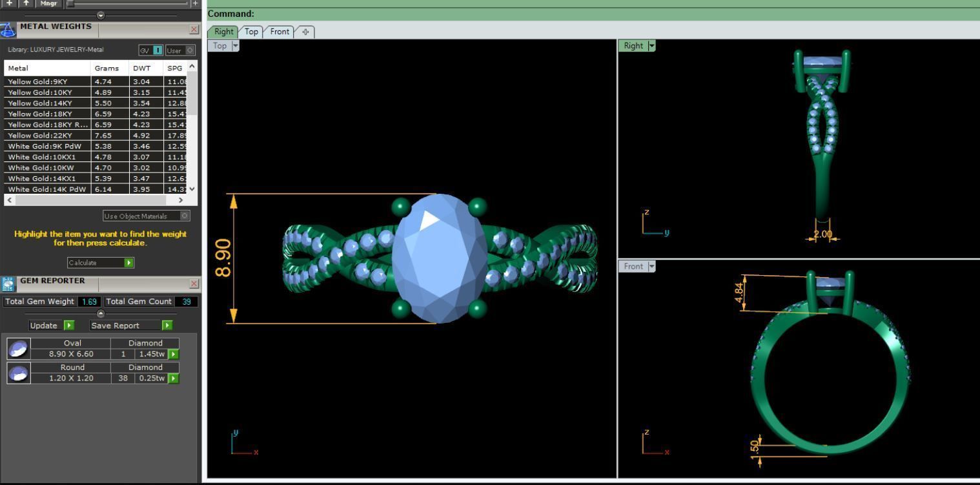
Task: Click the plus button left of Mngr
Action: pos(10,3)
